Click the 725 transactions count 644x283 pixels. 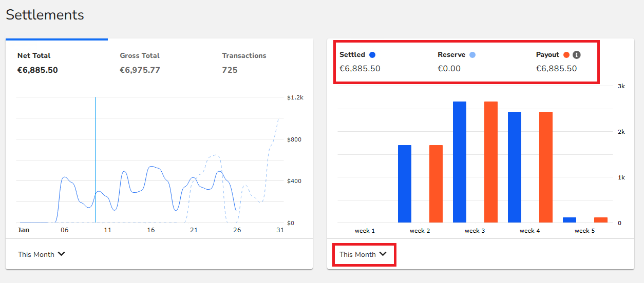(x=230, y=70)
